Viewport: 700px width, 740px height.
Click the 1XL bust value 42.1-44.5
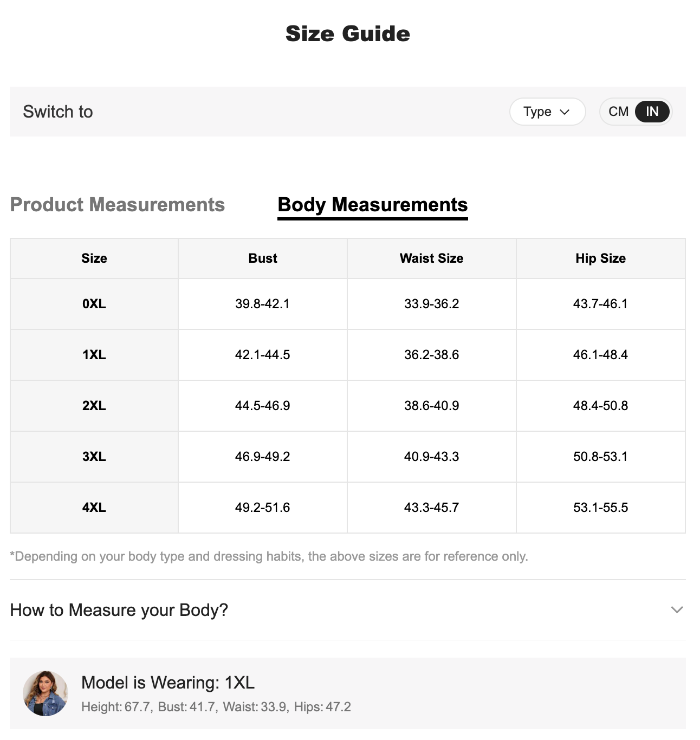(263, 355)
